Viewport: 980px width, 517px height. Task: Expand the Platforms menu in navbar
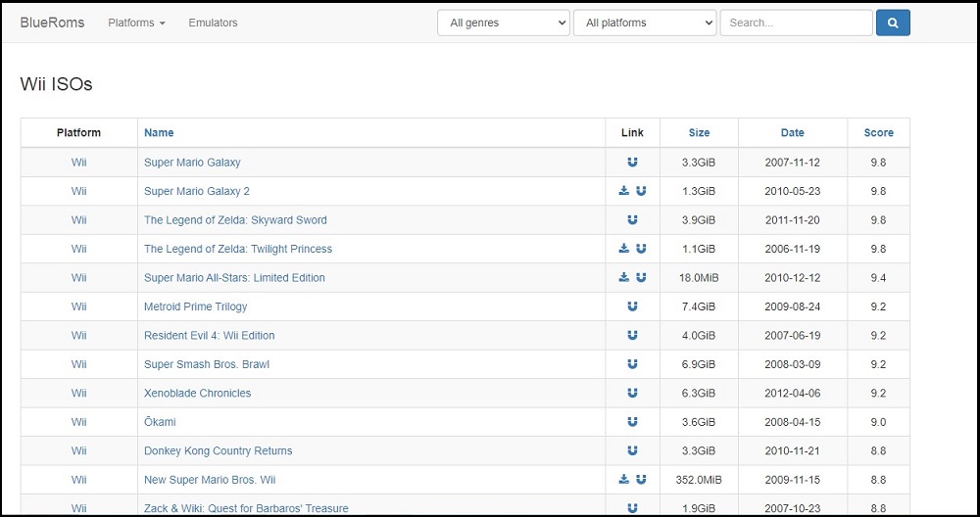click(x=136, y=23)
